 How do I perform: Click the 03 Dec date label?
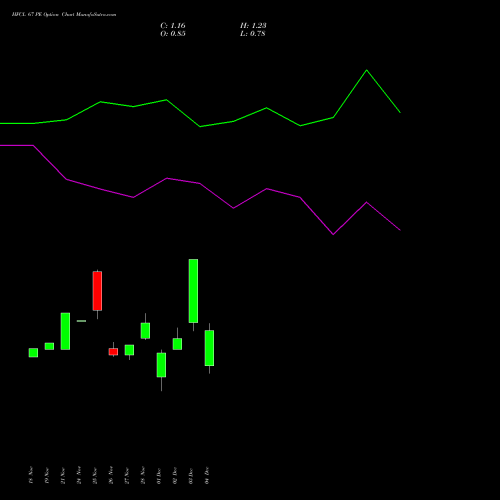[191, 475]
